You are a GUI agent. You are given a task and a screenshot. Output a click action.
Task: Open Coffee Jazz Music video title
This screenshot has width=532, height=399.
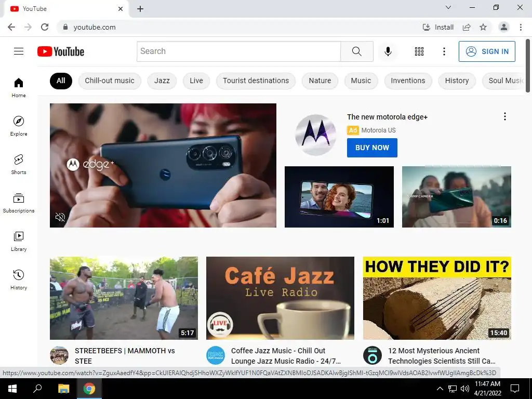pos(286,356)
